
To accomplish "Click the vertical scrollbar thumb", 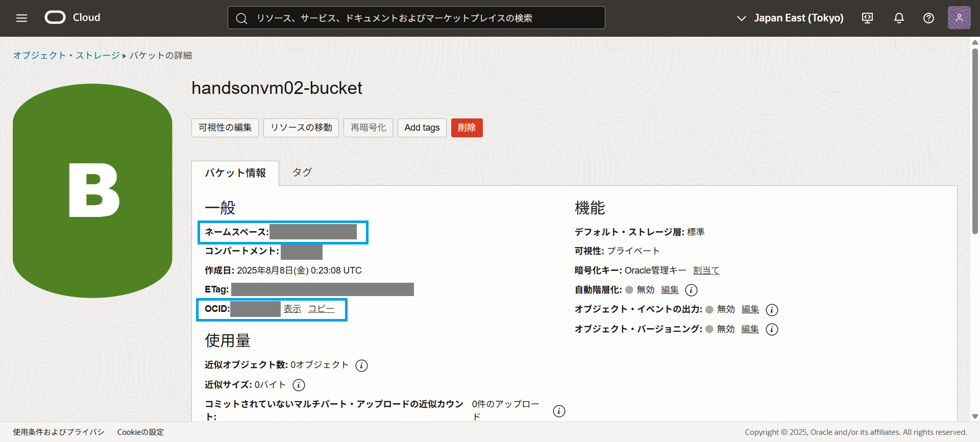I will point(975,141).
